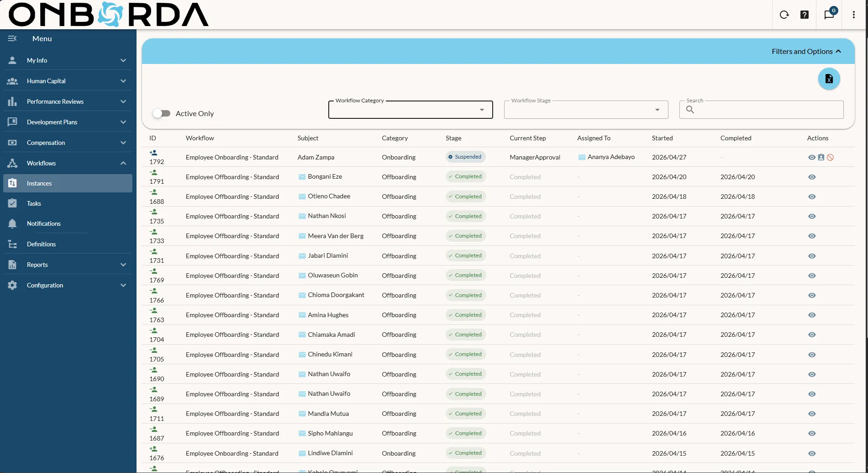This screenshot has width=868, height=473.
Task: Click mail icon beside Bongani Eze
Action: pyautogui.click(x=302, y=177)
